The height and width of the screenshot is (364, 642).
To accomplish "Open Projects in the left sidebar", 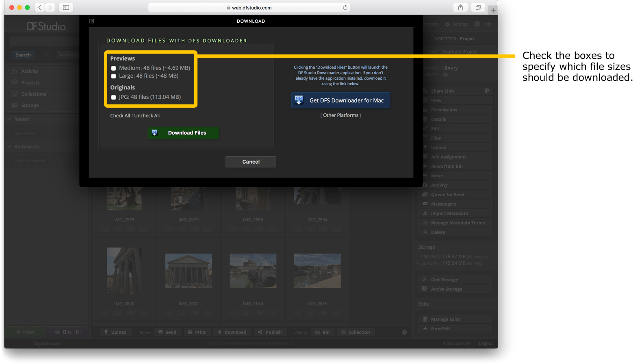I will 30,82.
